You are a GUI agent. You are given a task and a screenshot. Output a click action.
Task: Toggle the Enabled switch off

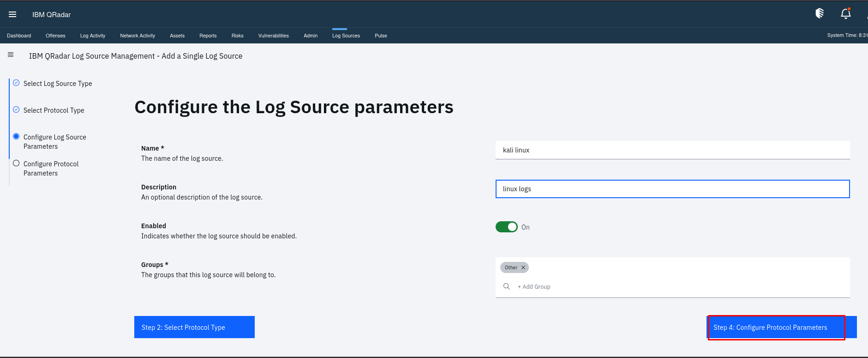507,227
